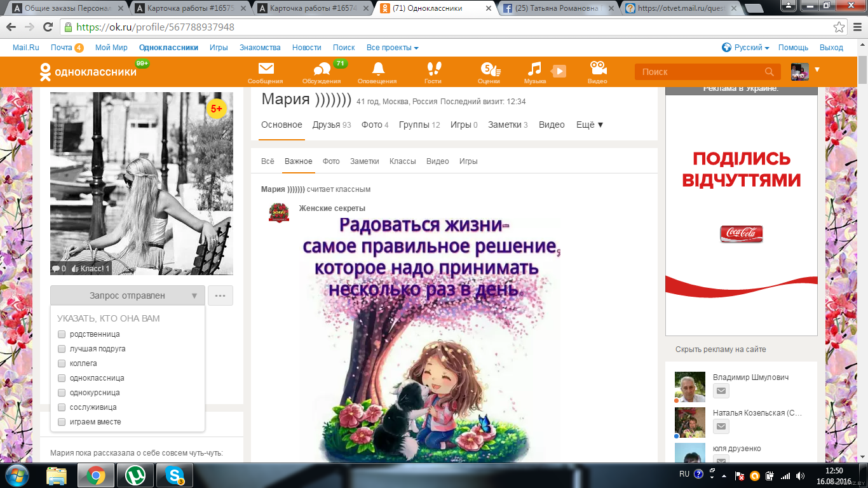Open Запрос отправлен dropdown

click(128, 295)
